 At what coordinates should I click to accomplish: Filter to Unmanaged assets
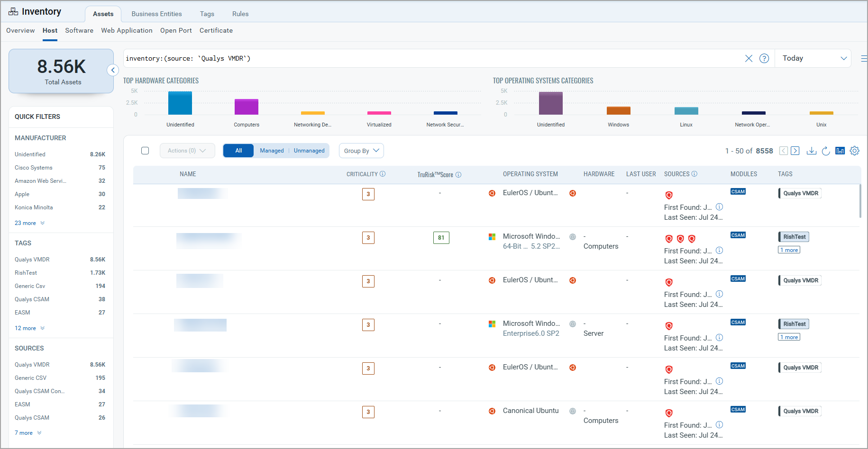pyautogui.click(x=309, y=151)
